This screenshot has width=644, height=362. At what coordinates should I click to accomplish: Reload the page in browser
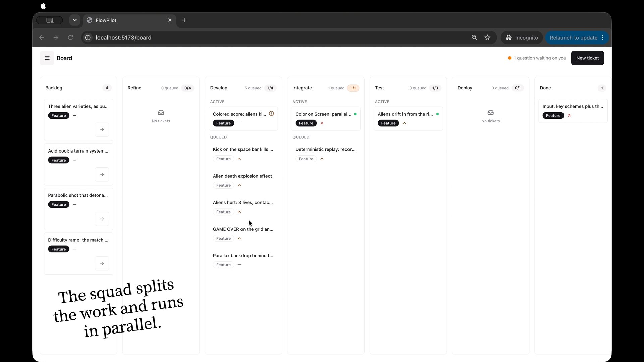(70, 38)
